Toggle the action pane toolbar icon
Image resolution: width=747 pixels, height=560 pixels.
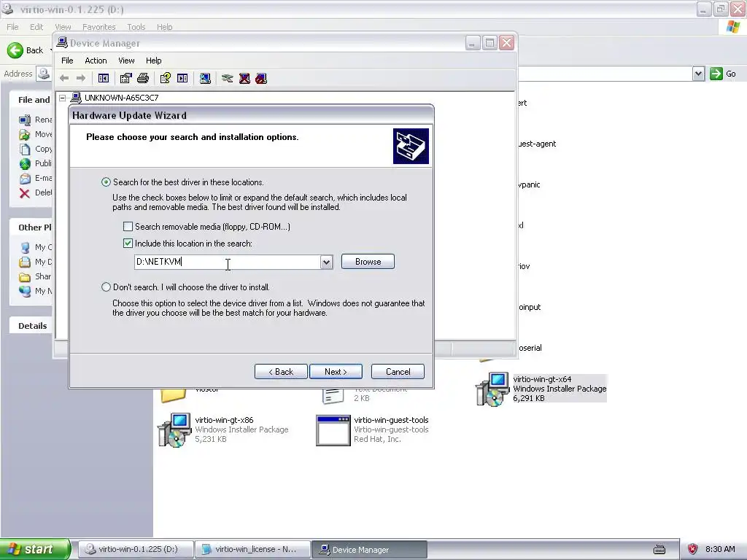(182, 78)
